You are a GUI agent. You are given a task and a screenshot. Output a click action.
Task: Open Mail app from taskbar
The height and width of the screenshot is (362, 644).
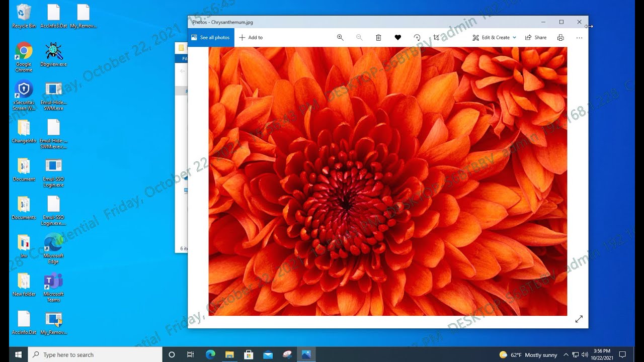(268, 354)
